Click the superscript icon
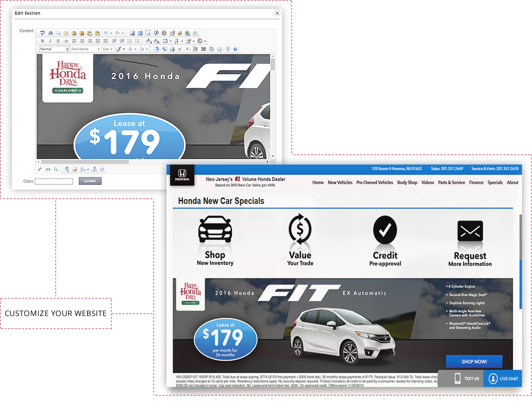Viewport: 532px width, 401px height. [180, 49]
